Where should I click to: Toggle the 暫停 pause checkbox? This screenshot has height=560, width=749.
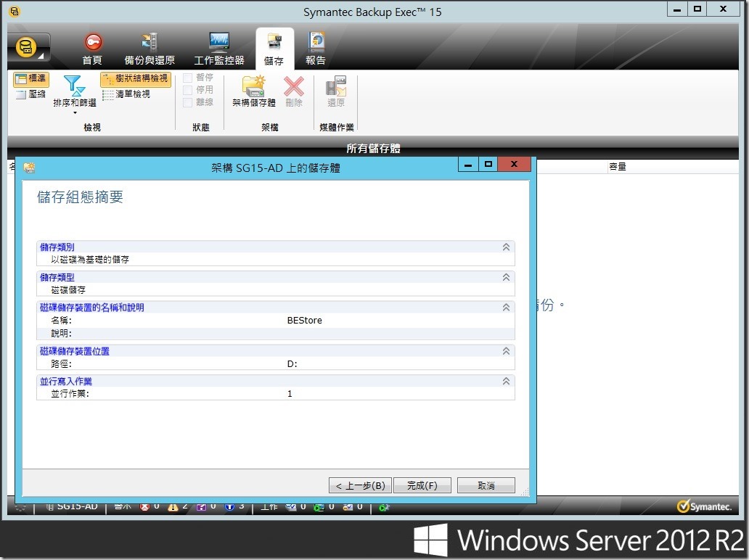tap(188, 78)
